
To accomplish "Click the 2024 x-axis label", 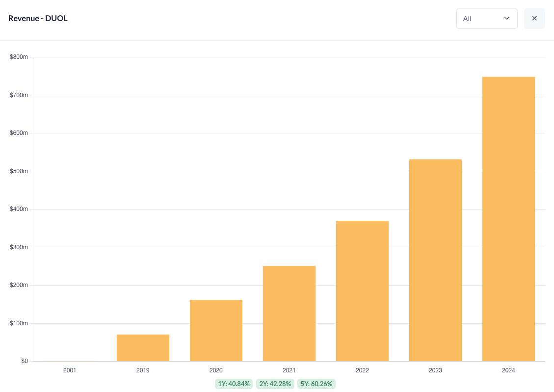I will [x=508, y=370].
